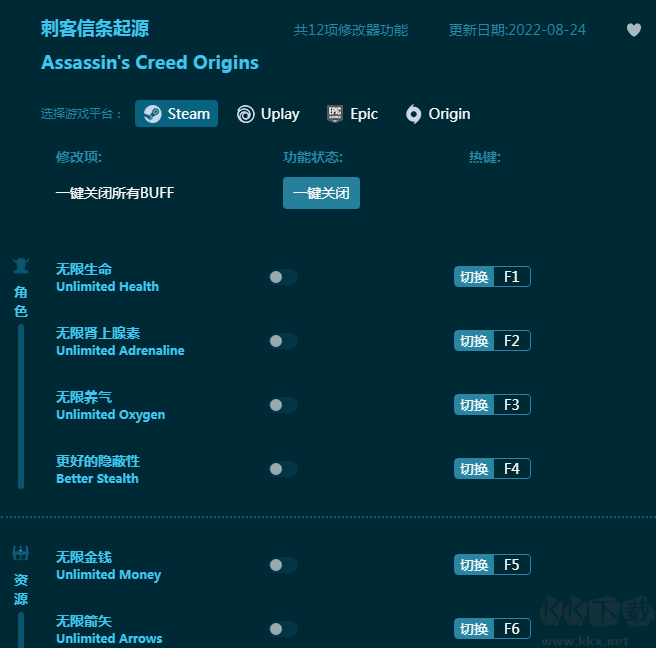Click the Epic Games shield icon
Image resolution: width=656 pixels, height=648 pixels.
click(335, 114)
